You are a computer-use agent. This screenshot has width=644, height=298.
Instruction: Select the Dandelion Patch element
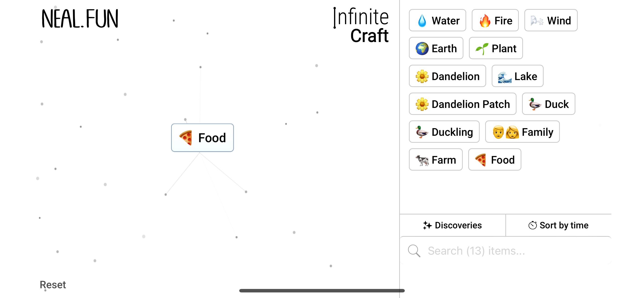[x=462, y=104]
